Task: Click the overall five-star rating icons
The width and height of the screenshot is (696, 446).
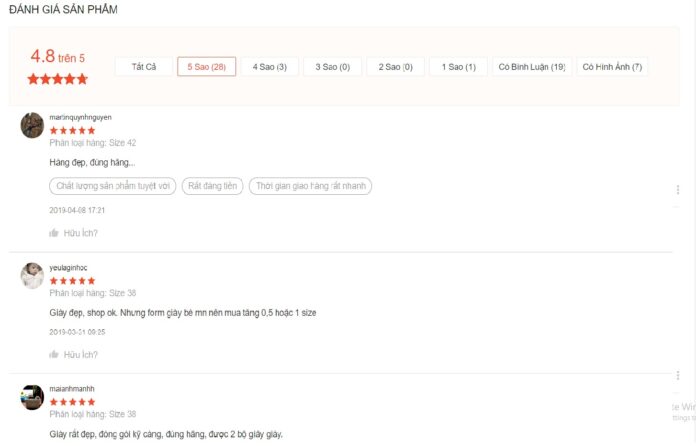Action: (x=57, y=79)
